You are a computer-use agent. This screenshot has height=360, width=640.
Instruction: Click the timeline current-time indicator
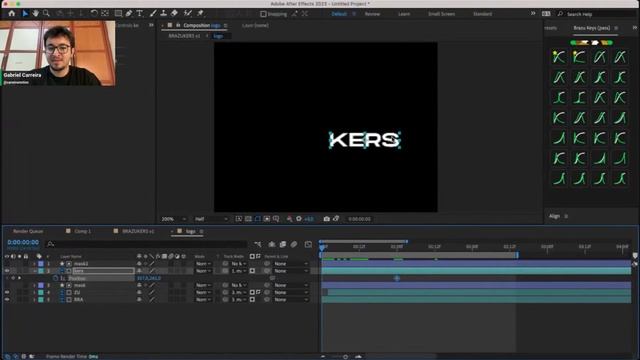[322, 247]
